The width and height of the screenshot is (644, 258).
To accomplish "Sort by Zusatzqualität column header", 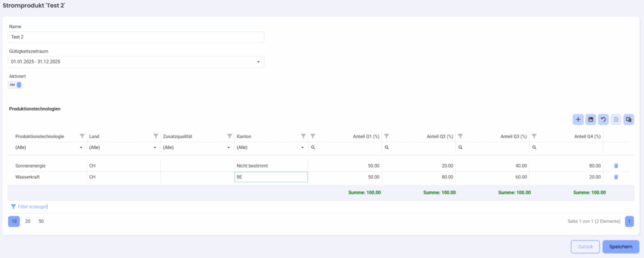I will [x=178, y=136].
